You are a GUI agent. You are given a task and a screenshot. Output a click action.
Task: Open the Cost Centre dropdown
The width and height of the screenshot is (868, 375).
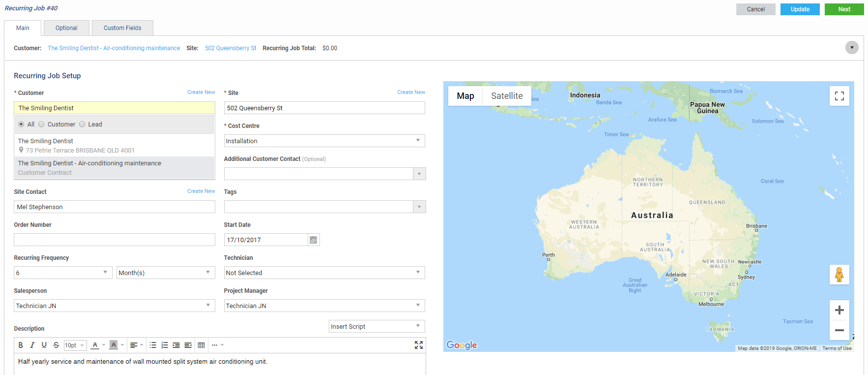coord(324,141)
